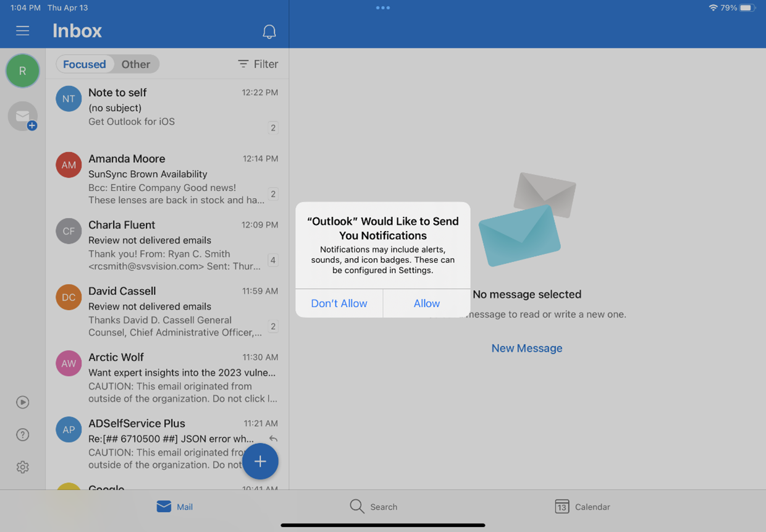Expand thread count on Amanda Moore email

point(273,194)
